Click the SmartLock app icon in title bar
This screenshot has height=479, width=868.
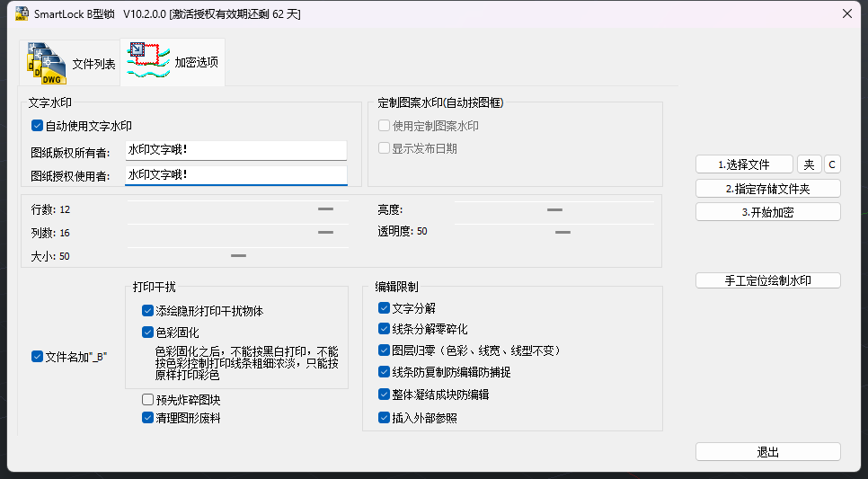pyautogui.click(x=22, y=13)
